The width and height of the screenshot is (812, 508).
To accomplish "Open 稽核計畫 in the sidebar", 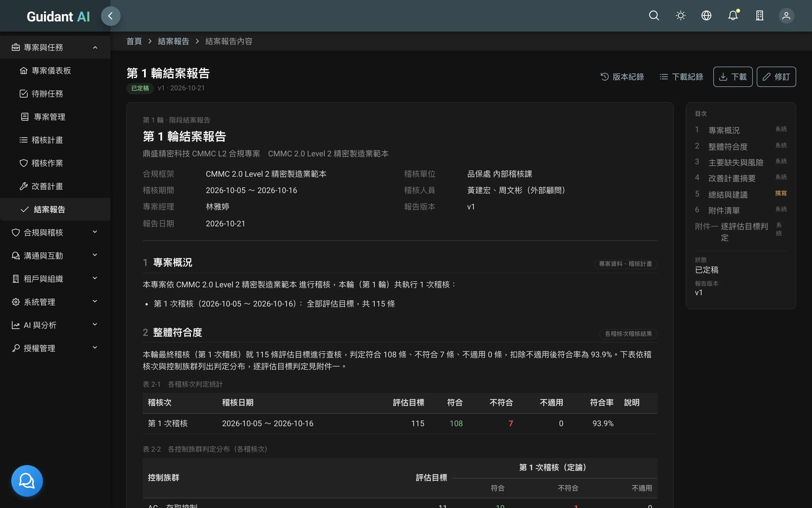I will point(55,140).
